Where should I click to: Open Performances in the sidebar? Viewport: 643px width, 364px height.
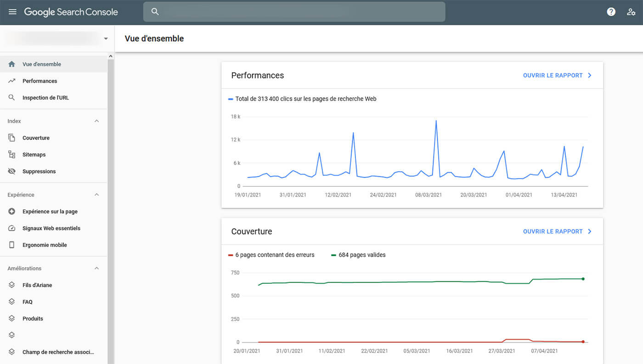pos(53,81)
